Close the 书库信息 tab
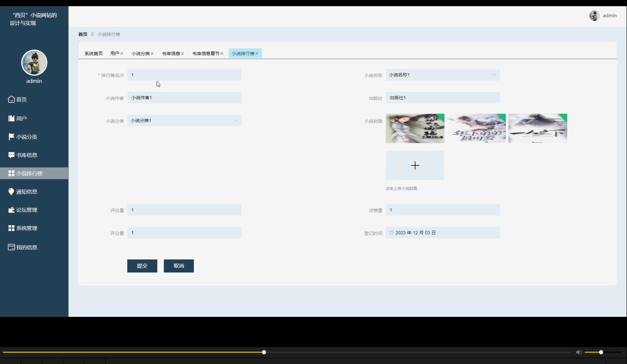 (182, 53)
